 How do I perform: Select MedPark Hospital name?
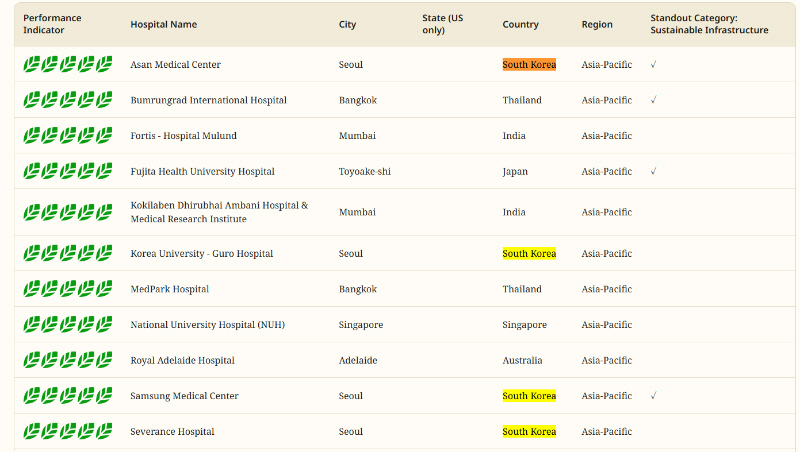pyautogui.click(x=169, y=289)
